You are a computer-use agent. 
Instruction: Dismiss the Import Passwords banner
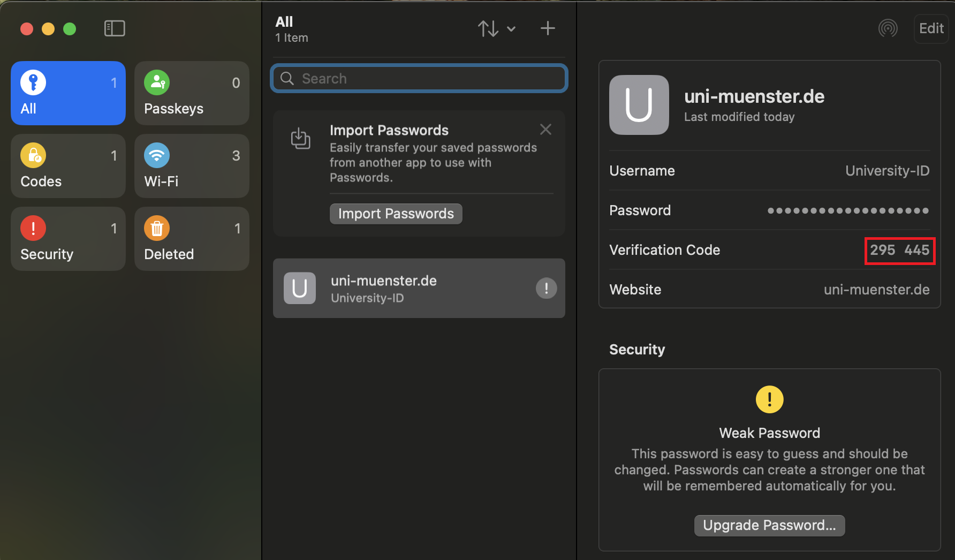pos(545,130)
